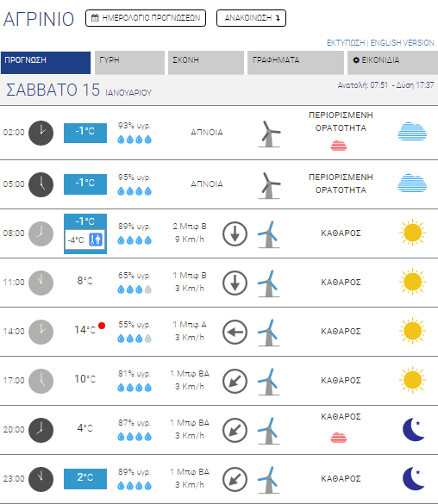438x504 pixels.
Task: Expand the ΑΝΑΚΟΙΝΩΣΗ dropdown
Action: 251,18
